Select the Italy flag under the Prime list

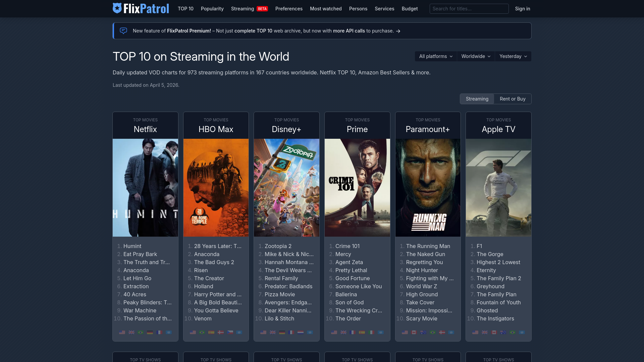coord(371,333)
